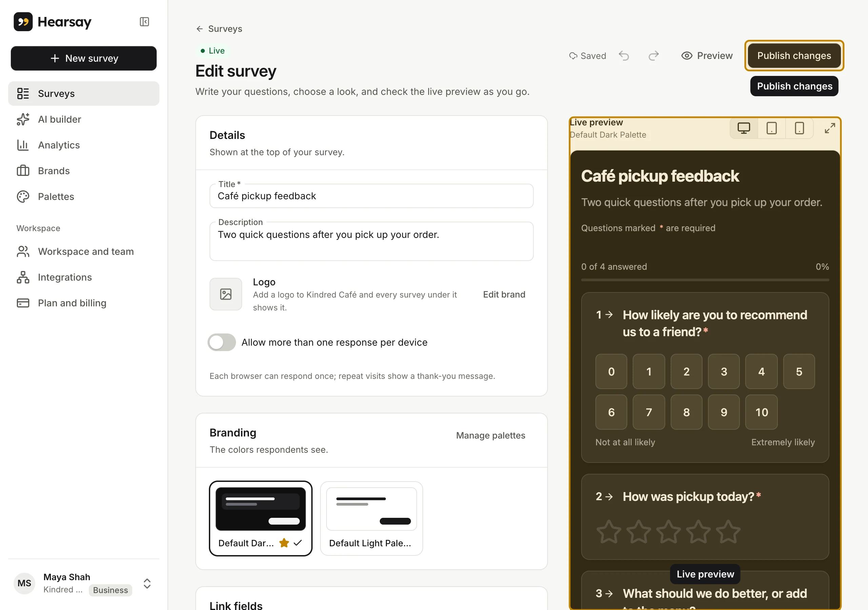Select score 5 in the preview

click(799, 371)
